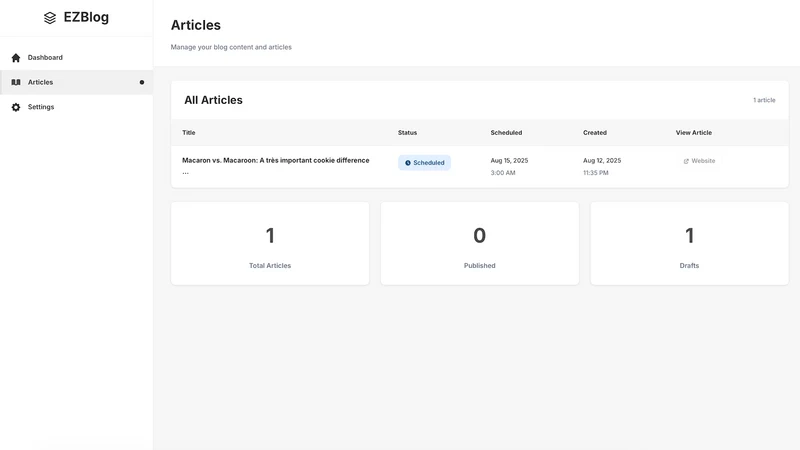The height and width of the screenshot is (450, 800).
Task: Click the Scheduled column header
Action: [506, 133]
